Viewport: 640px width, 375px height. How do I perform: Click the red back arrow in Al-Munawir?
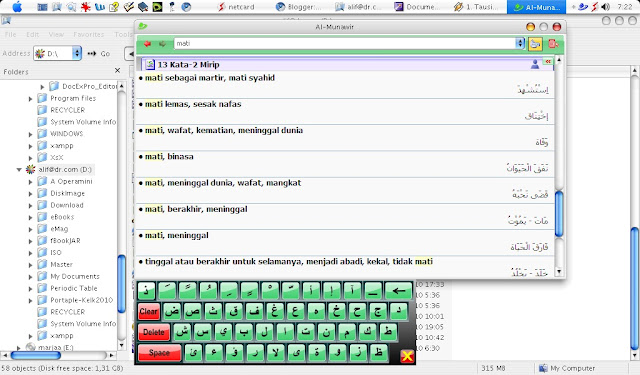click(x=147, y=44)
